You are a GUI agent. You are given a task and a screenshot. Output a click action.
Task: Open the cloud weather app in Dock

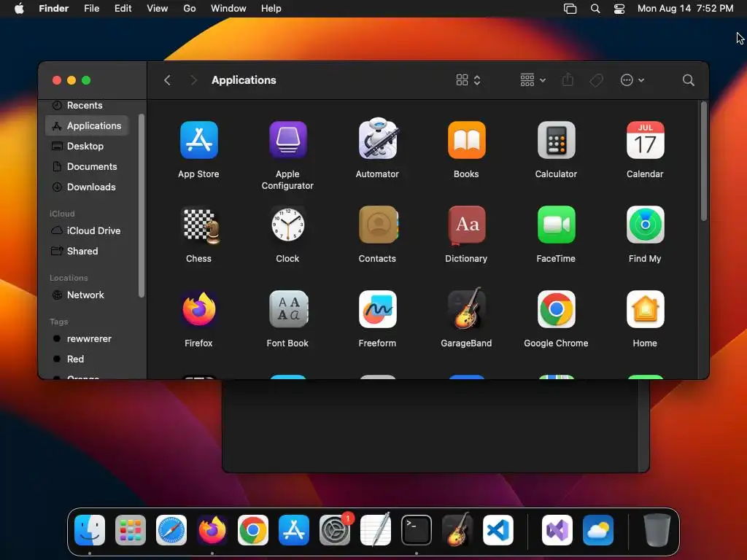[598, 530]
